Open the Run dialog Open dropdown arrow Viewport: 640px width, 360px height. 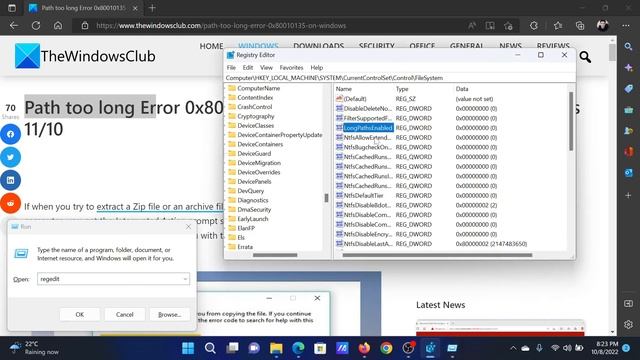click(185, 279)
